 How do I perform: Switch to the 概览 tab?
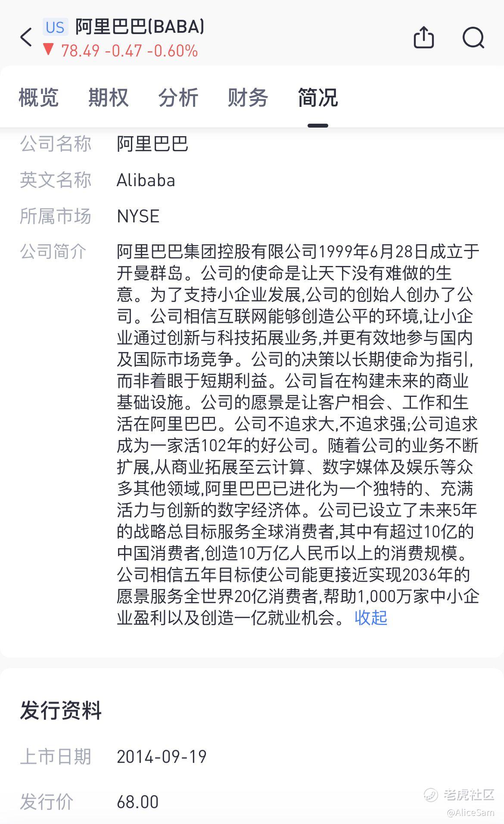pyautogui.click(x=38, y=97)
